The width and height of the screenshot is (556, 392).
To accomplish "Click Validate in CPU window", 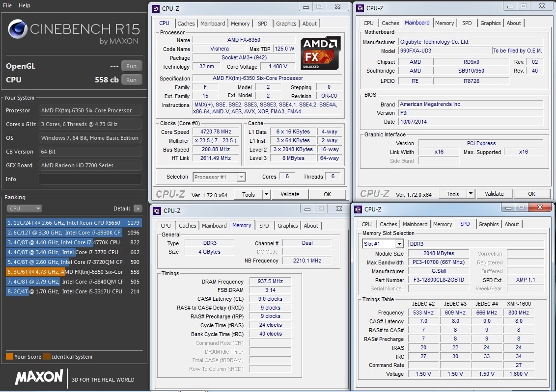I will point(290,194).
